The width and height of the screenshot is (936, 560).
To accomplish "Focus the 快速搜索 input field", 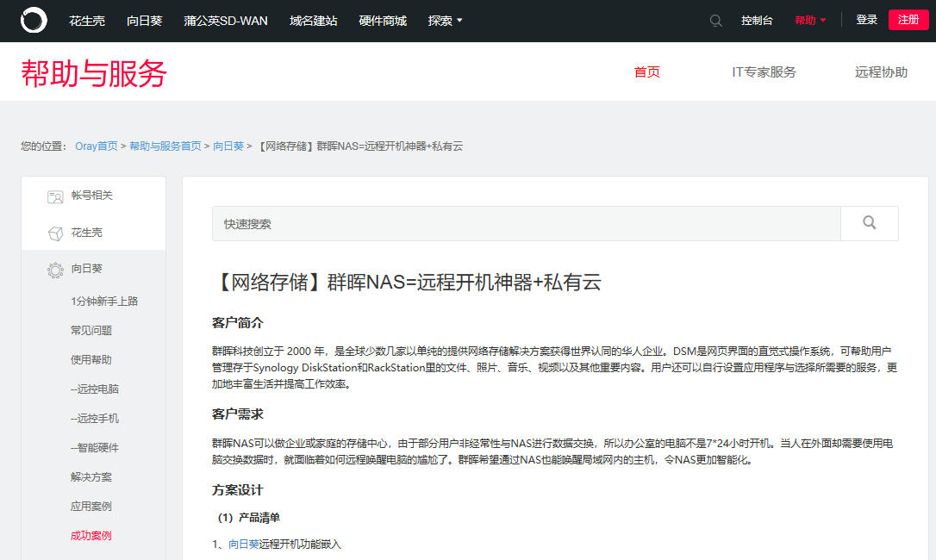I will pos(526,223).
